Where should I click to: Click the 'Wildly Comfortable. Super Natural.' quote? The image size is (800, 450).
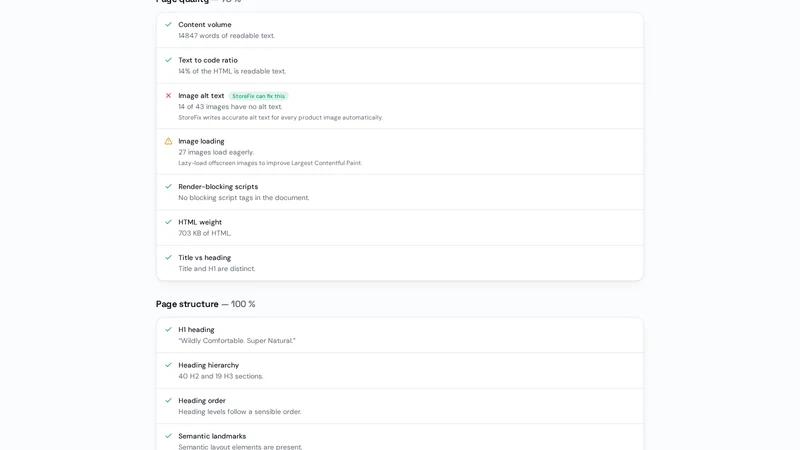[x=237, y=341]
